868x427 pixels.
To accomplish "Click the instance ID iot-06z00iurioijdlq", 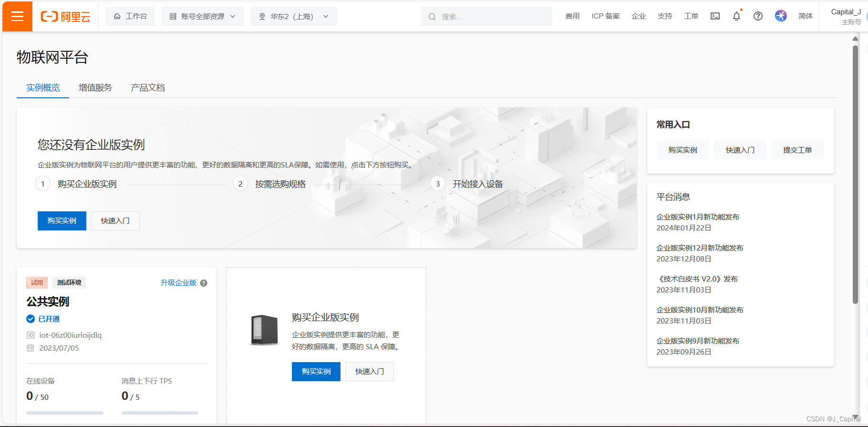I will tap(71, 335).
